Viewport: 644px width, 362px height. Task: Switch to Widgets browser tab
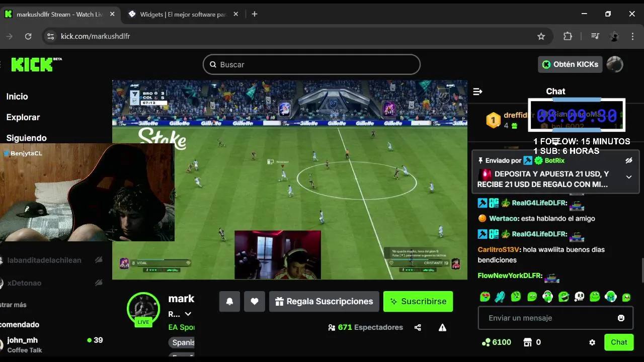click(183, 14)
